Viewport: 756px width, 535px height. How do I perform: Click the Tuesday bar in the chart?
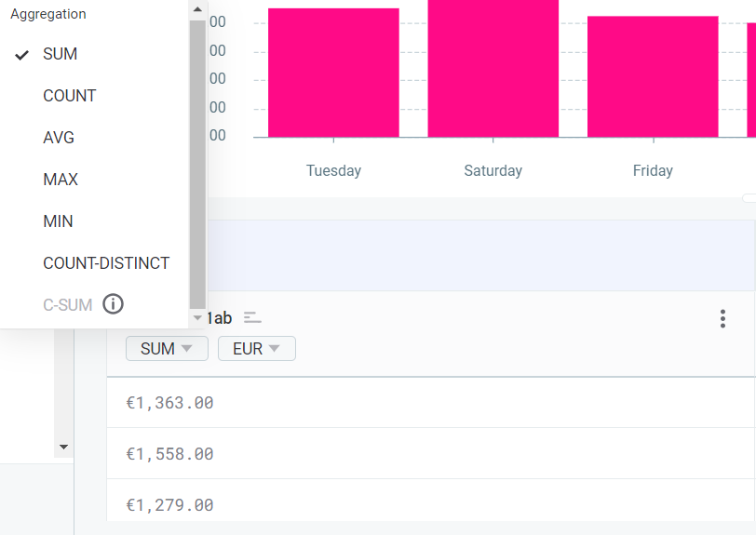(333, 73)
